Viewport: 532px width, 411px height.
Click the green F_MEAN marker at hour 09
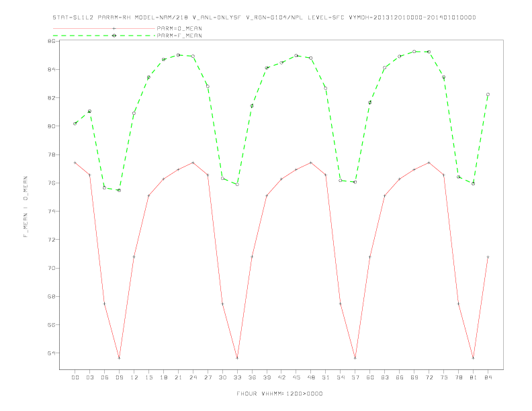(x=119, y=190)
